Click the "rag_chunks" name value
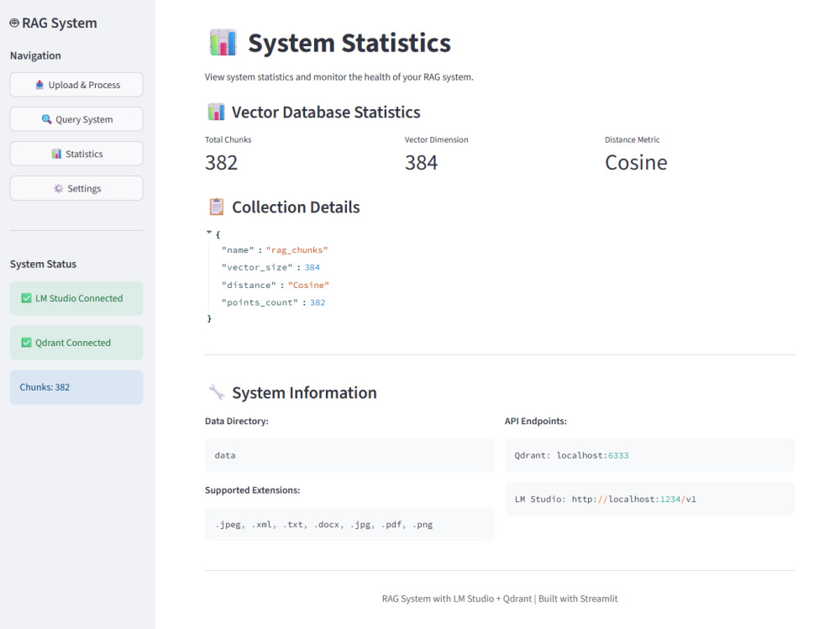The image size is (840, 629). click(x=297, y=249)
